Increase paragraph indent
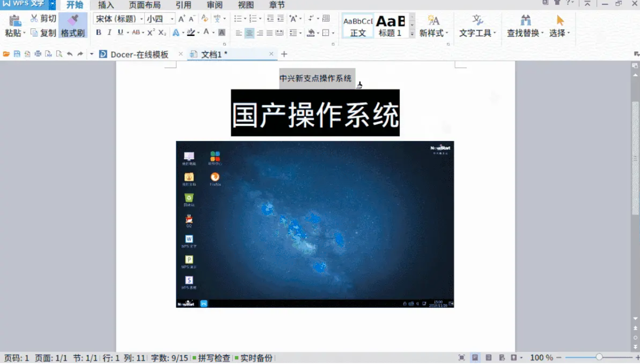This screenshot has width=640, height=364. tap(280, 19)
